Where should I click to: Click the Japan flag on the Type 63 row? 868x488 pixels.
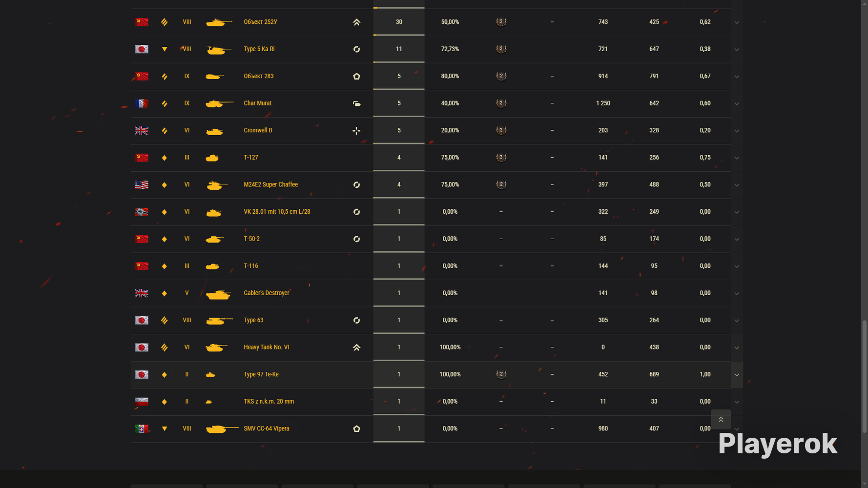pos(142,320)
